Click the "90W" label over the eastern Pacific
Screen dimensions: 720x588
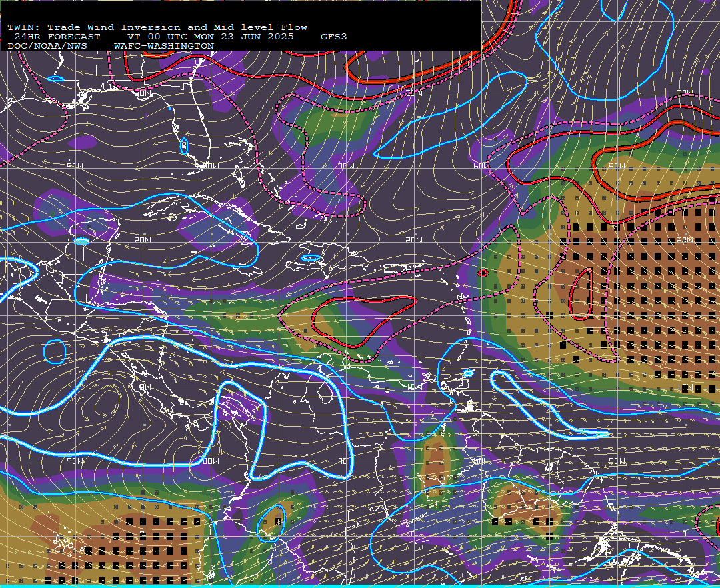pos(75,461)
